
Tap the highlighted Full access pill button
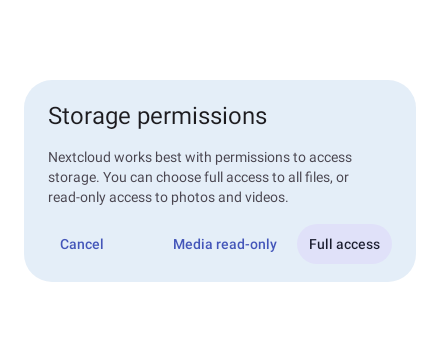tap(344, 244)
